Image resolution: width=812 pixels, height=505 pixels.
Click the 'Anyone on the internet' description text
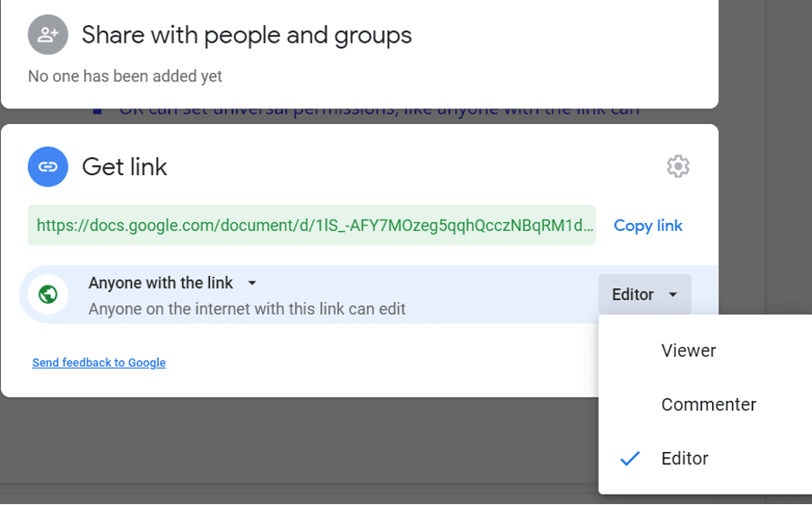coord(246,309)
